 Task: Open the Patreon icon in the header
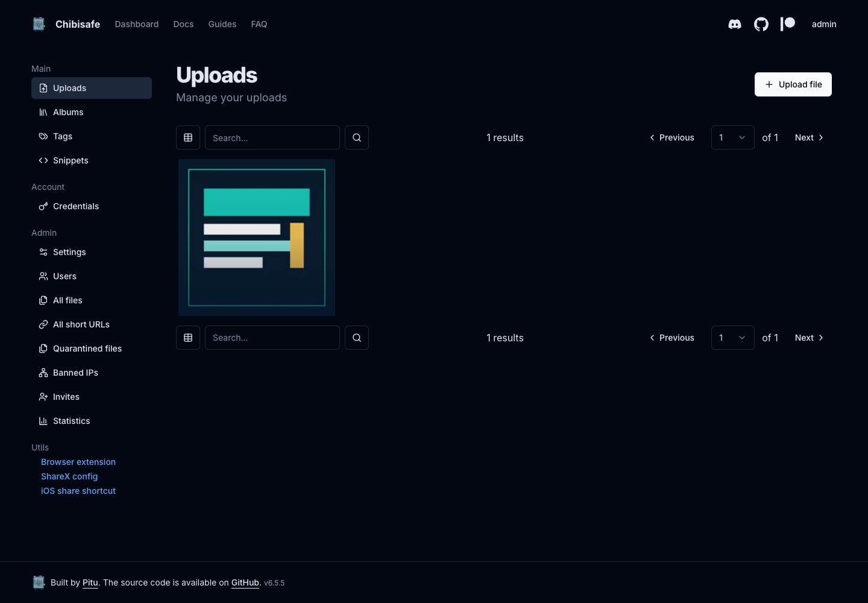788,24
